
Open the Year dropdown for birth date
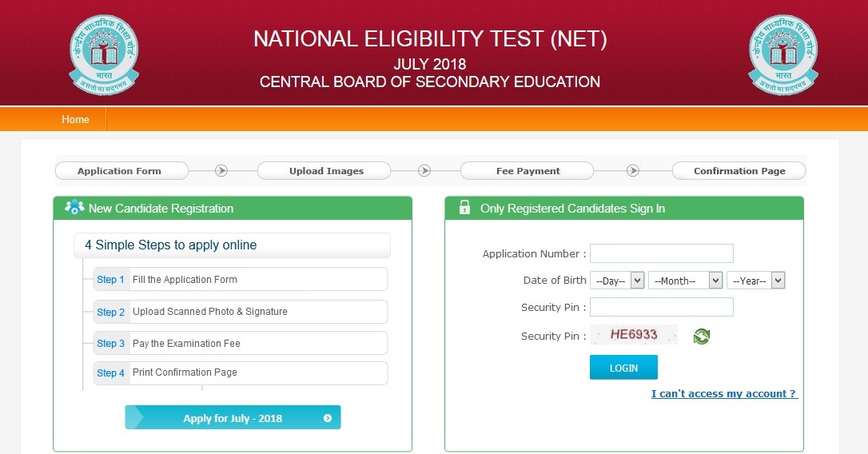[x=756, y=280]
